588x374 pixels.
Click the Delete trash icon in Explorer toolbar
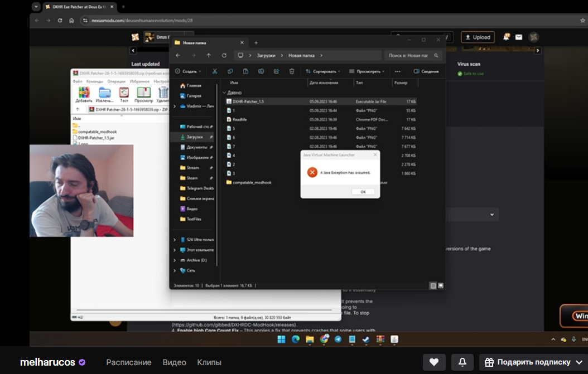[x=292, y=71]
